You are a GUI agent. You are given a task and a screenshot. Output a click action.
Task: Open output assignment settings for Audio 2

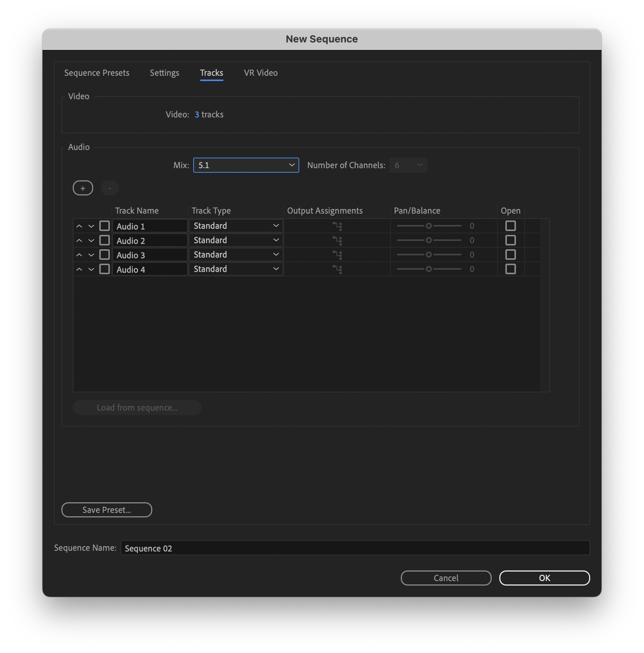coord(337,240)
